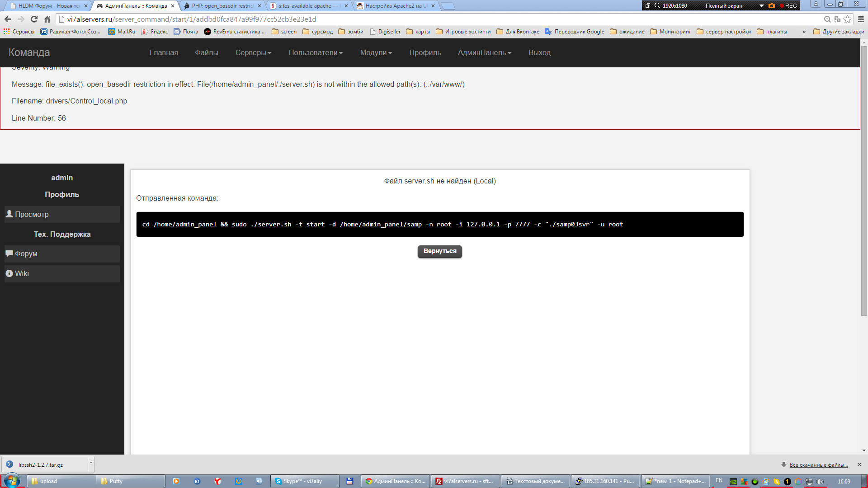Click the translate page icon in address bar

tap(837, 19)
